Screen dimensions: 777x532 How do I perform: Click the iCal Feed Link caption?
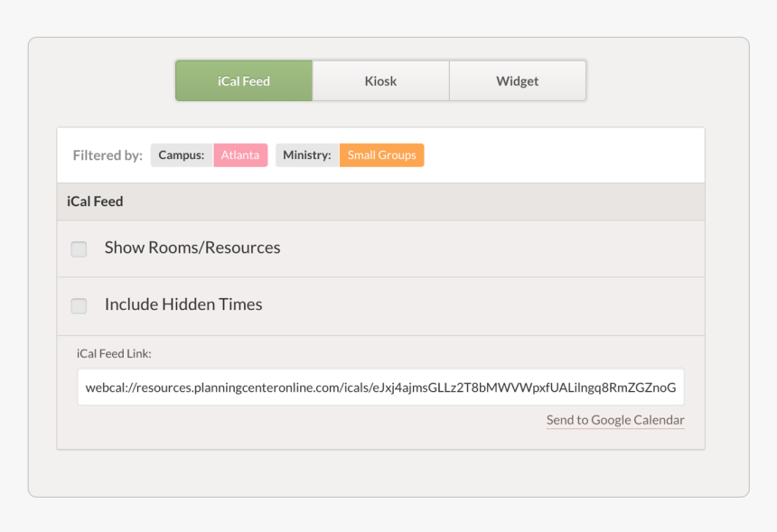coord(114,353)
